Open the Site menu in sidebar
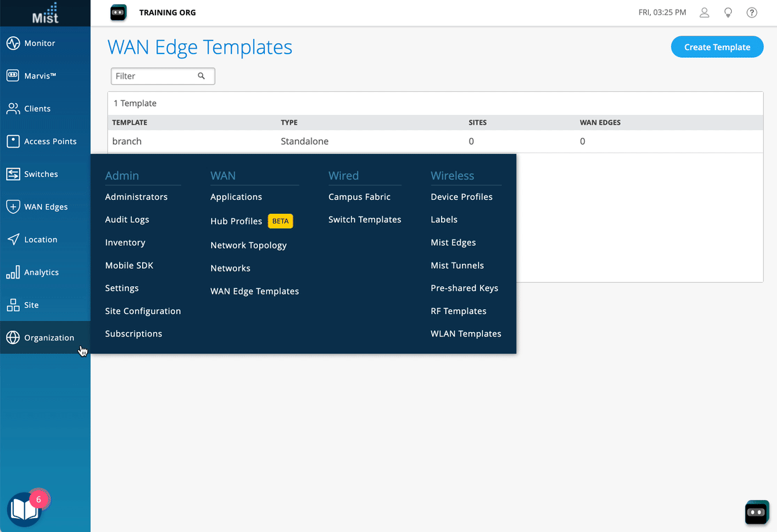 coord(31,305)
